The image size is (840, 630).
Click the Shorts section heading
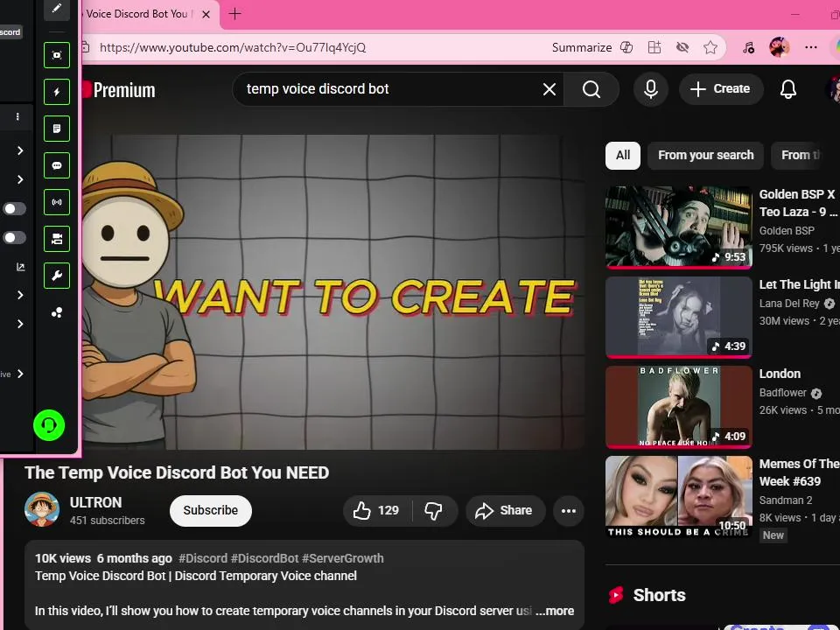tap(659, 595)
